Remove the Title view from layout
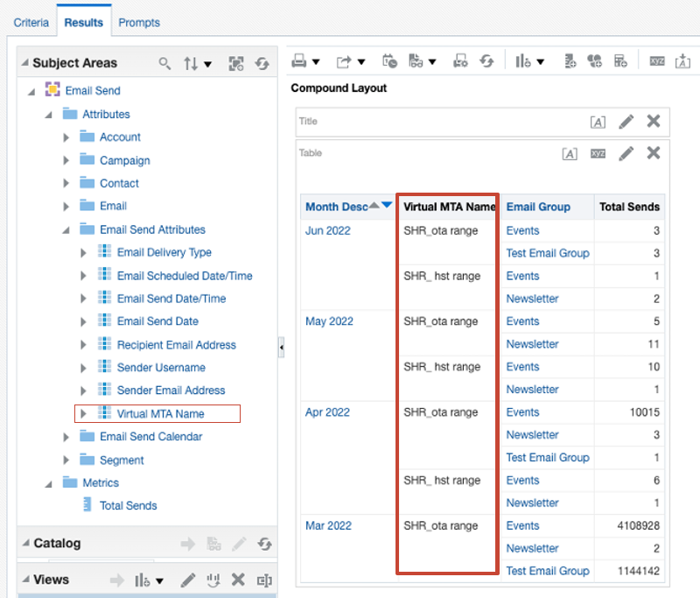Viewport: 700px width, 598px height. tap(653, 122)
